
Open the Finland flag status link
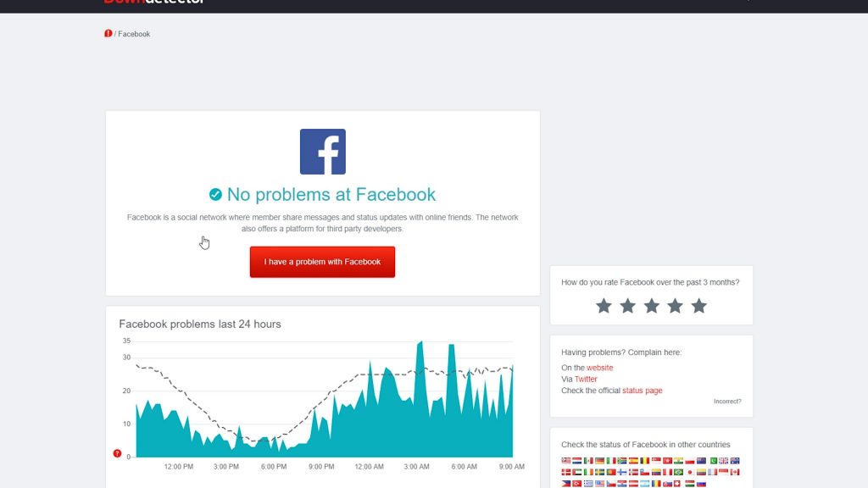point(622,472)
